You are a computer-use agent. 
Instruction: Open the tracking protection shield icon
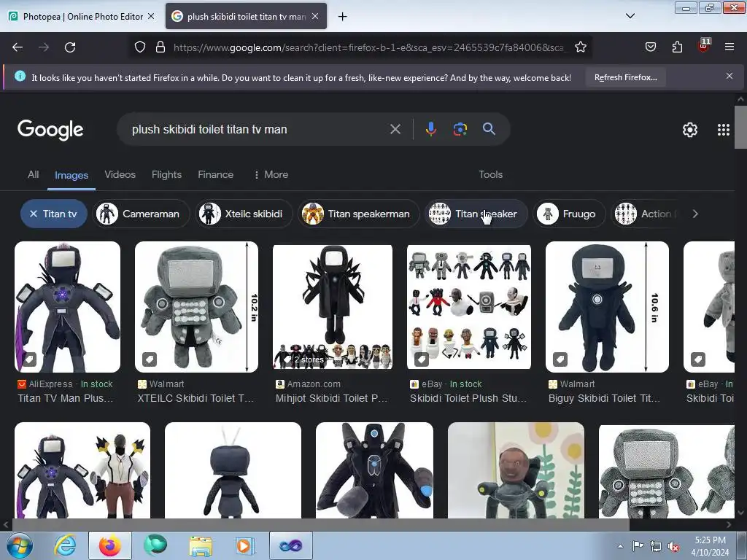coord(139,47)
